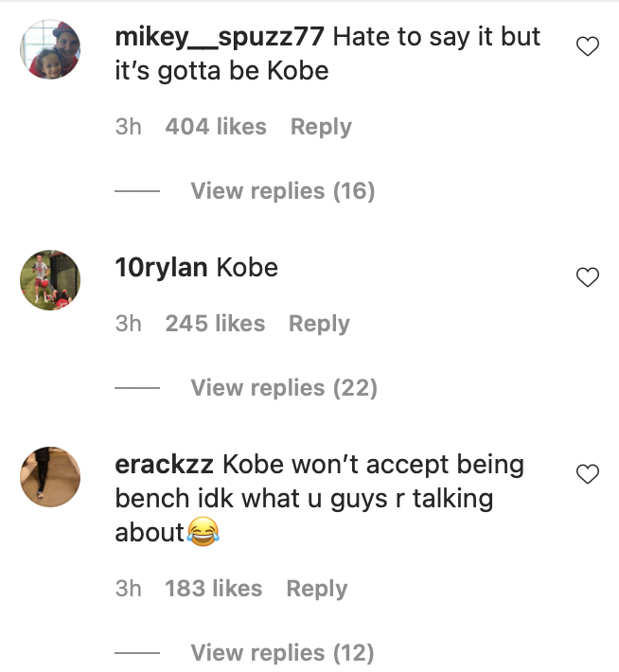This screenshot has height=672, width=619.
Task: View who gave 404 likes
Action: pyautogui.click(x=216, y=127)
